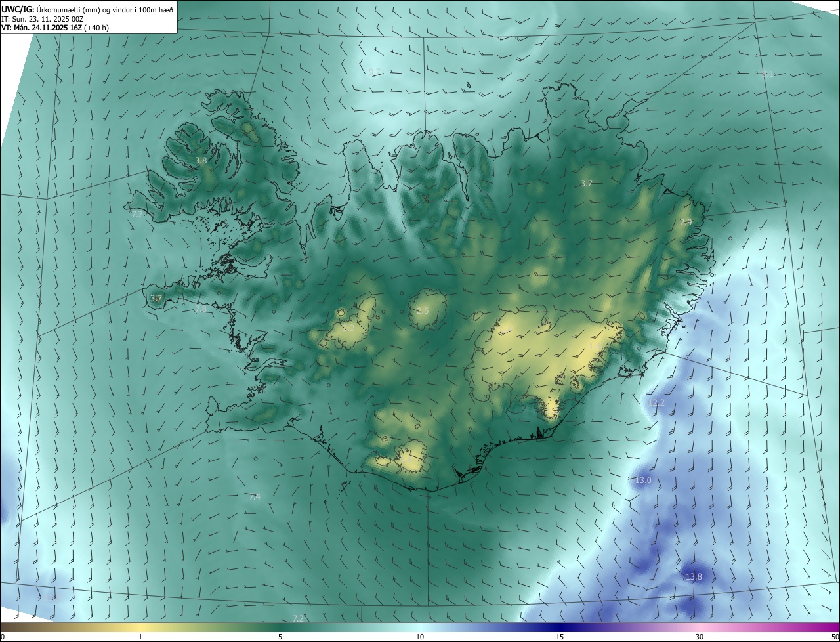Click the 2.2 value on the western glacier
This screenshot has height=642, width=840.
coord(348,327)
